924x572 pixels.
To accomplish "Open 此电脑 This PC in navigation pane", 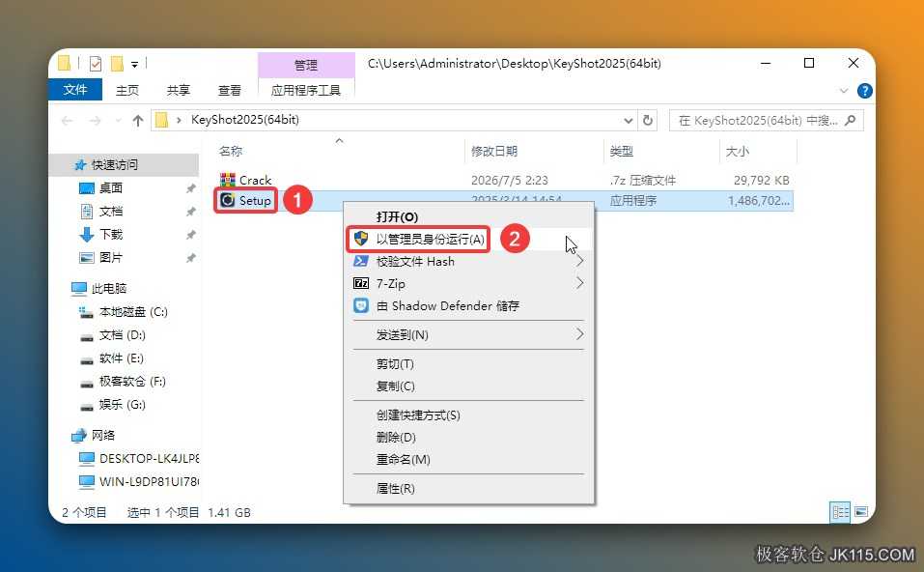I will tap(109, 288).
